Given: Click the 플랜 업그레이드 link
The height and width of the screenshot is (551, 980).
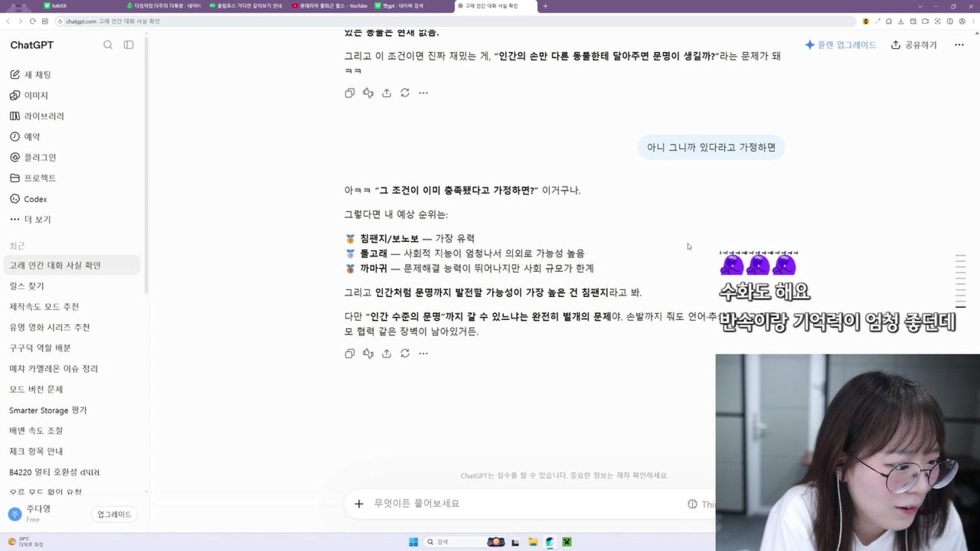Looking at the screenshot, I should [x=840, y=45].
